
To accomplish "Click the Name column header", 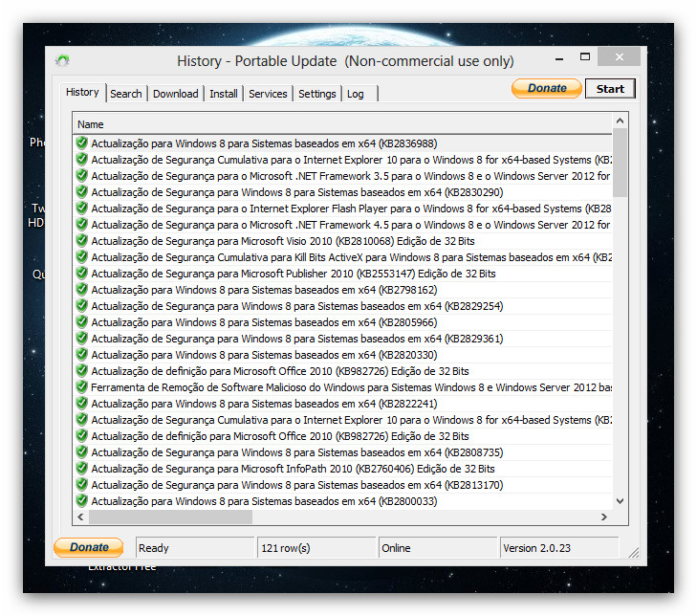I will (x=342, y=124).
